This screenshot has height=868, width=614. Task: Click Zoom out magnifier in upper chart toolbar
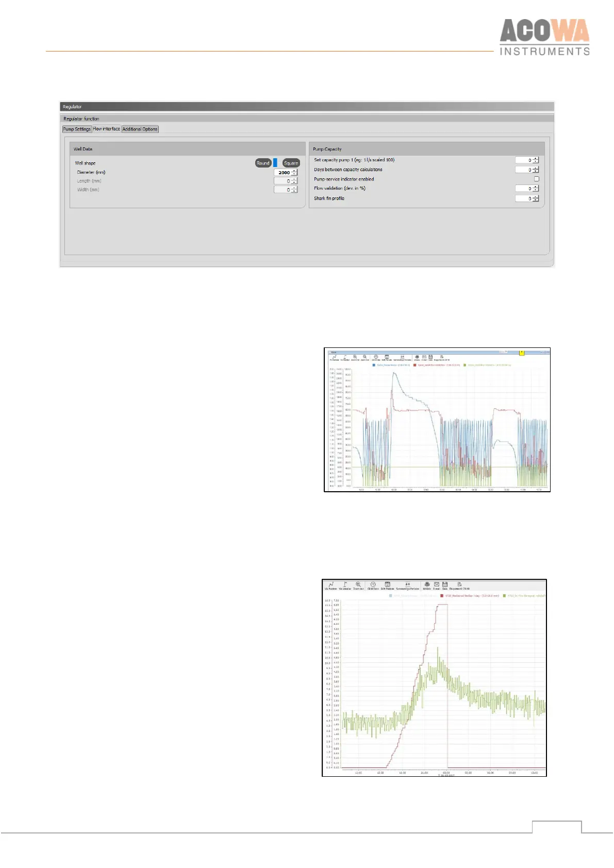[364, 357]
